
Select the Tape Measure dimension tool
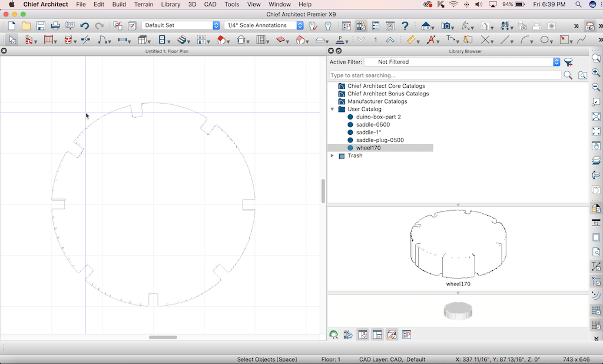(x=412, y=40)
